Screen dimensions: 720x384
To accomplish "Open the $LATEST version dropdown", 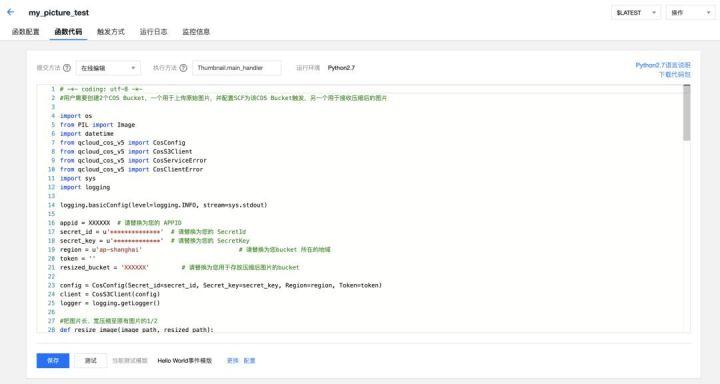I will coord(636,12).
